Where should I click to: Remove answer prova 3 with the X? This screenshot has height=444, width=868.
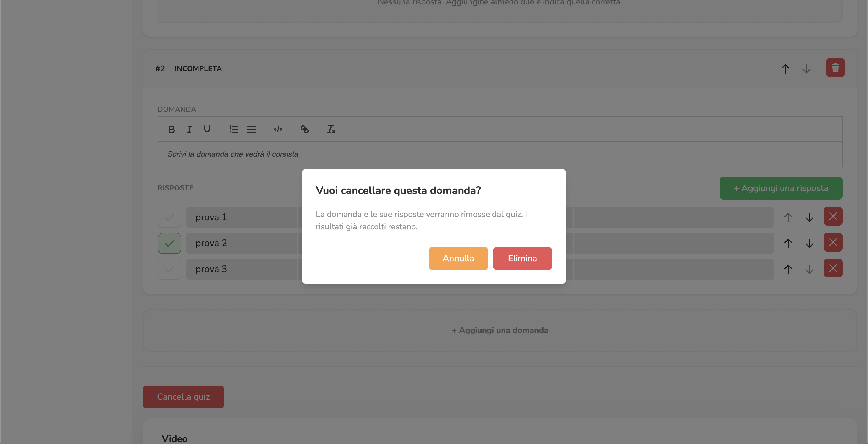pos(833,268)
